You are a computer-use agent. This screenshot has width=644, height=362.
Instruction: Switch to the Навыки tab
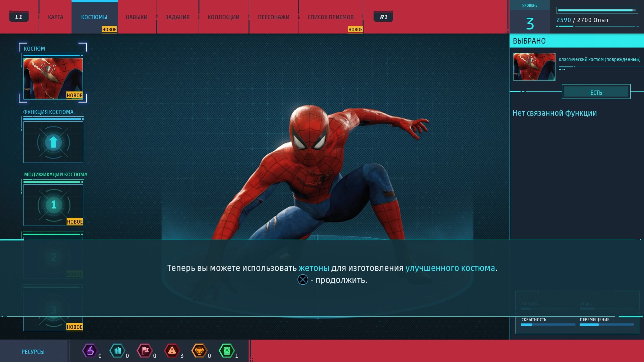tap(137, 17)
